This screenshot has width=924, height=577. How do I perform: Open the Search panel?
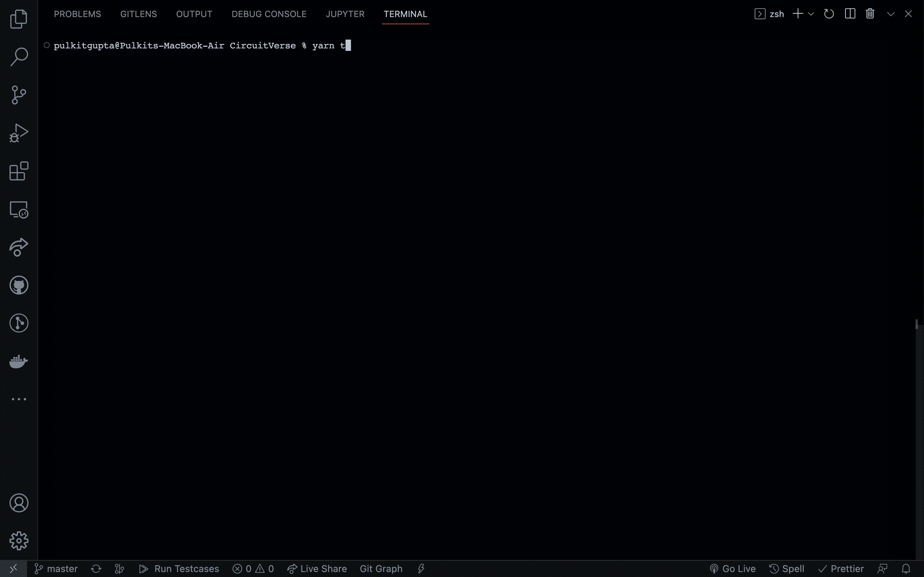point(18,56)
